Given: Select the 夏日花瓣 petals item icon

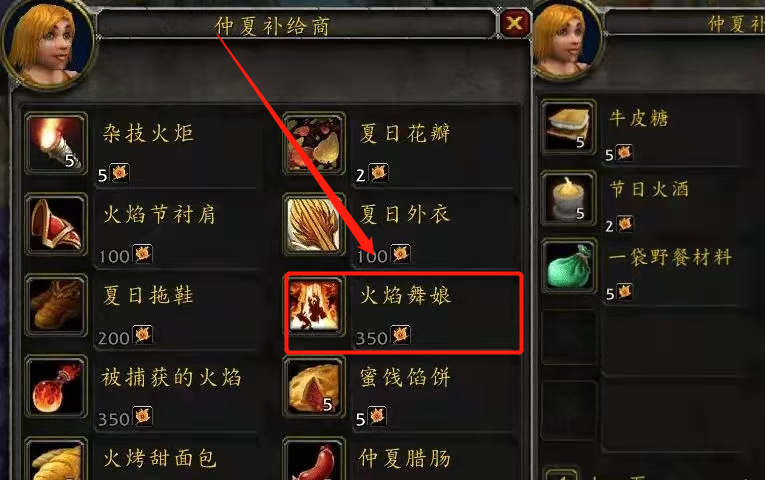Looking at the screenshot, I should pos(314,143).
